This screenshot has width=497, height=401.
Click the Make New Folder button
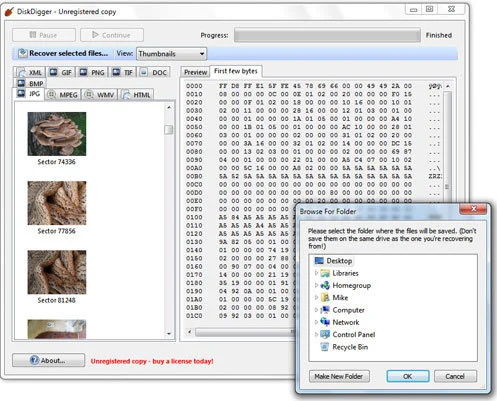339,376
